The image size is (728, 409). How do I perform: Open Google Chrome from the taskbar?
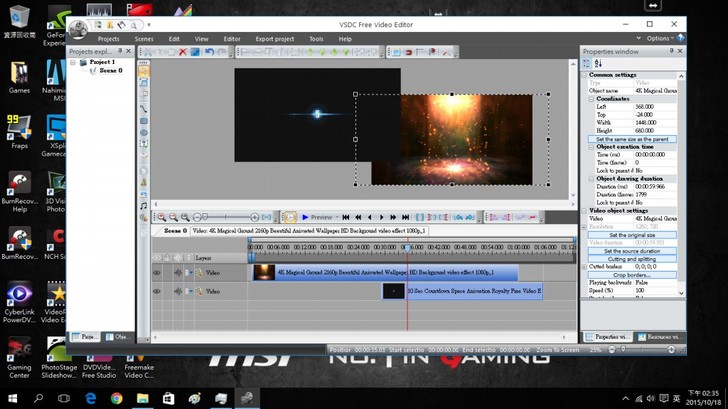(116, 398)
